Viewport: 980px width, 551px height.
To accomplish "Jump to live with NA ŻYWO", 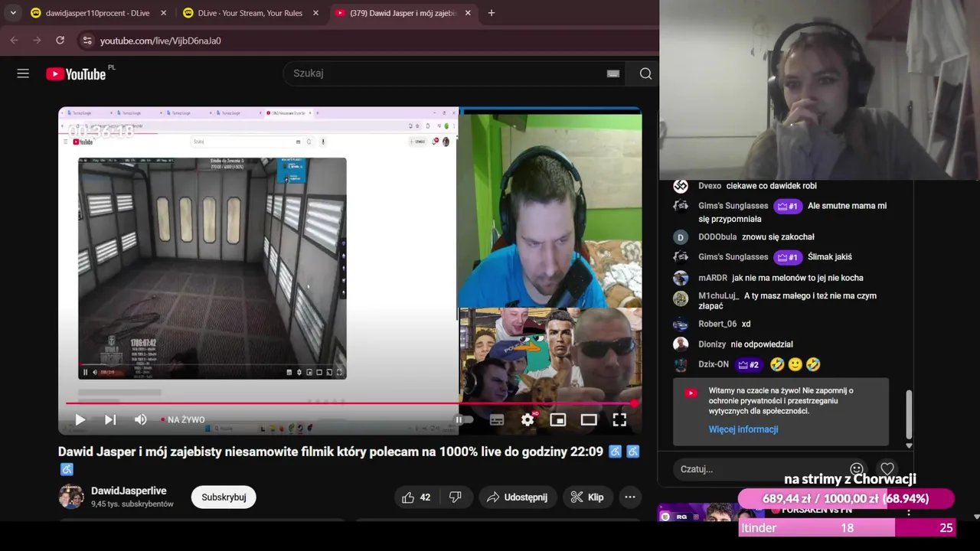I will pos(183,419).
